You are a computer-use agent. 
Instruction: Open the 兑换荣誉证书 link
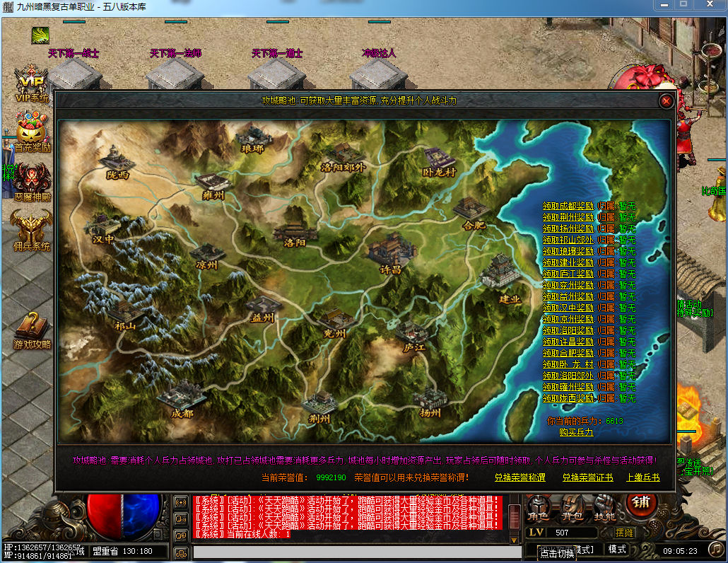click(x=588, y=477)
